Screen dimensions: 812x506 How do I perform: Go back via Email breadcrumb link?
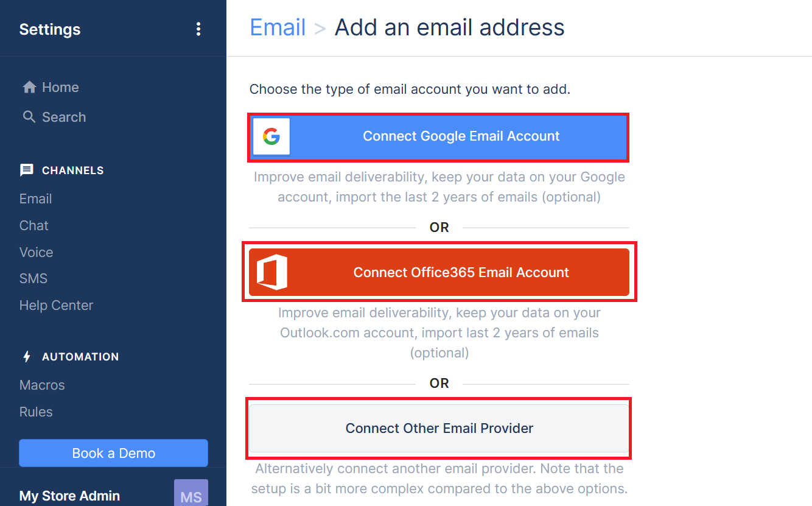(x=278, y=27)
